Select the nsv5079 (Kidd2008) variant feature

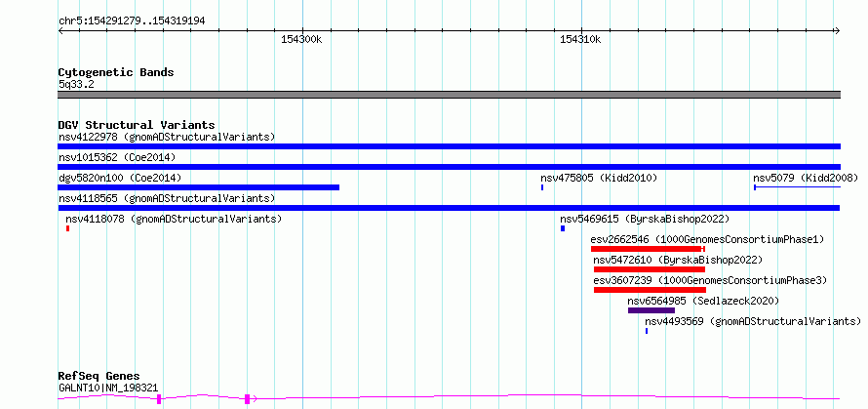pyautogui.click(x=797, y=187)
